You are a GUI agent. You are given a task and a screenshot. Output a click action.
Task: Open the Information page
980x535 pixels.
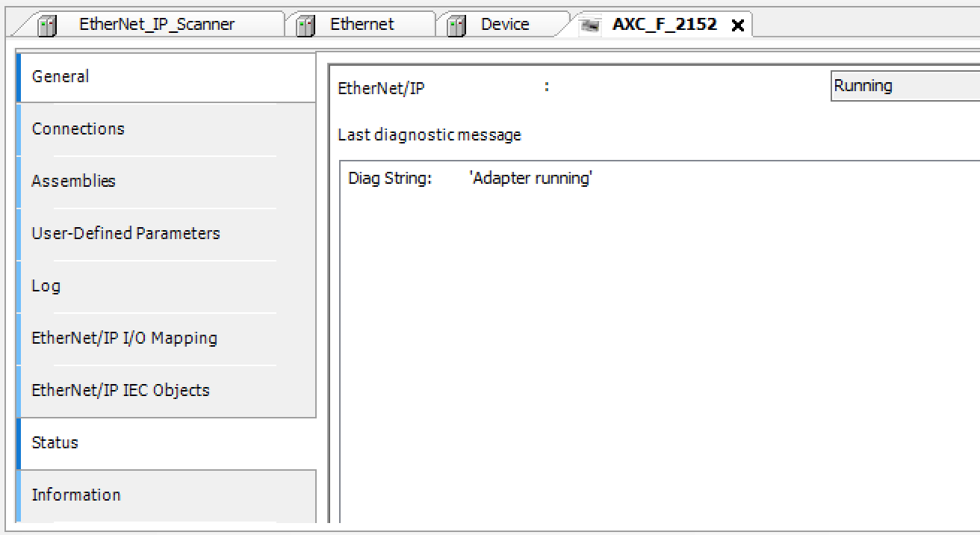coord(166,495)
